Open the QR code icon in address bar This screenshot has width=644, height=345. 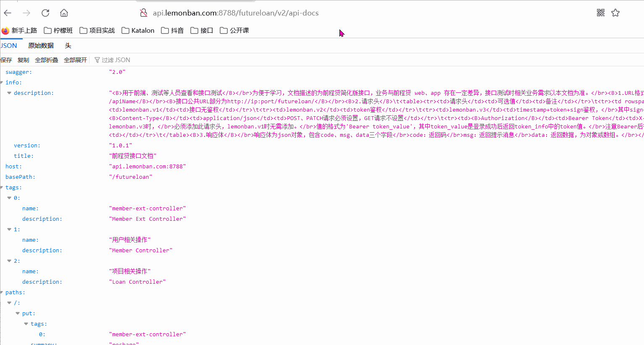pos(601,13)
